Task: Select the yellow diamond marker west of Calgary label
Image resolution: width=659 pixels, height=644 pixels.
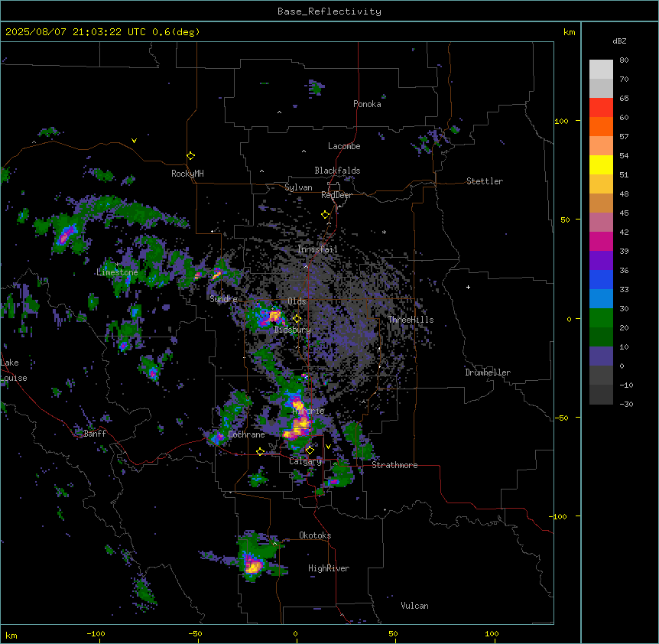Action: tap(260, 451)
